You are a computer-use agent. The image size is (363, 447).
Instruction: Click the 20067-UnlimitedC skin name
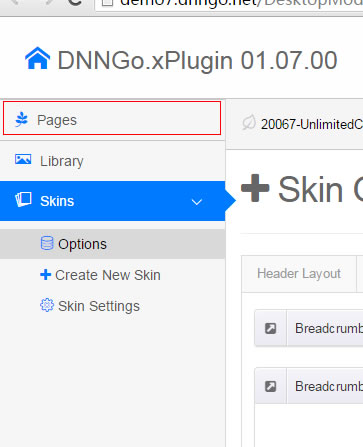[x=312, y=124]
